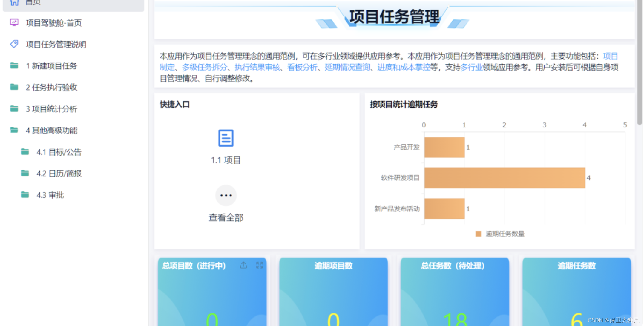Click folder icon next to 4.3 审批
This screenshot has width=644, height=326.
point(25,195)
